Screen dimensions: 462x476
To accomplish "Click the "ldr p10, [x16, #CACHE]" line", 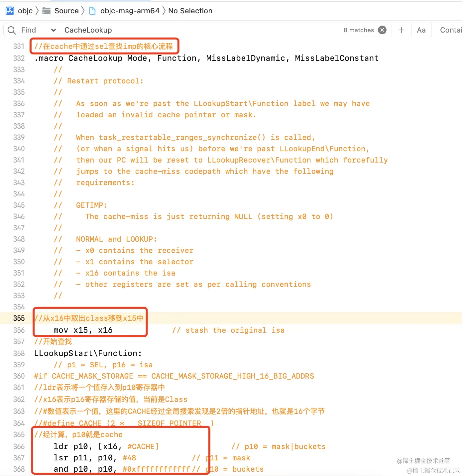I will 106,446.
